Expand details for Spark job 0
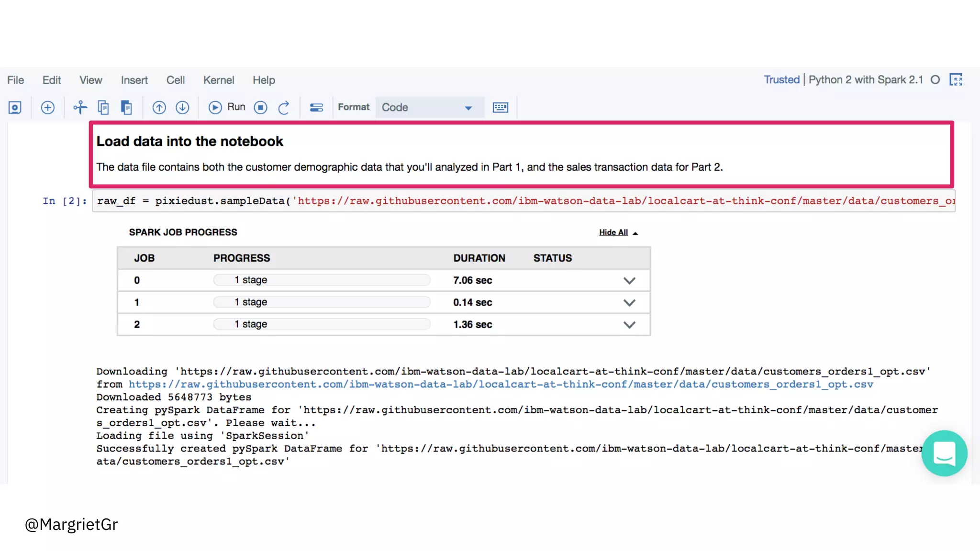Image resolution: width=980 pixels, height=551 pixels. (629, 281)
